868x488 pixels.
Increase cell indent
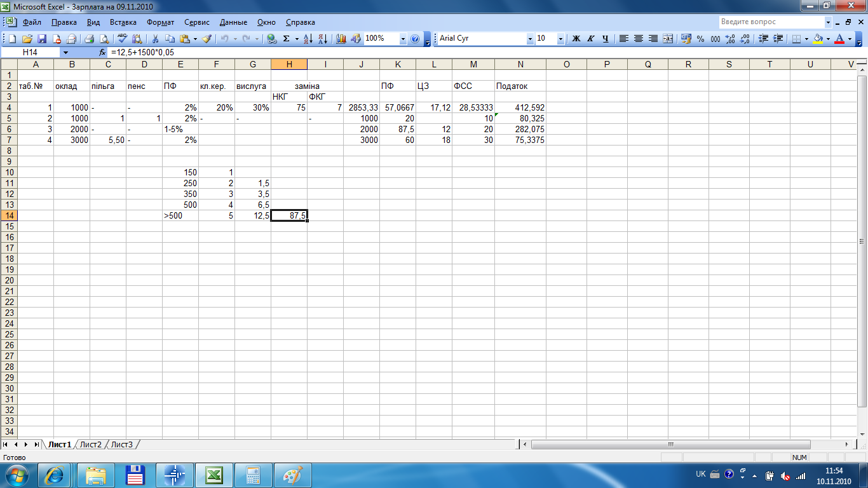[778, 39]
